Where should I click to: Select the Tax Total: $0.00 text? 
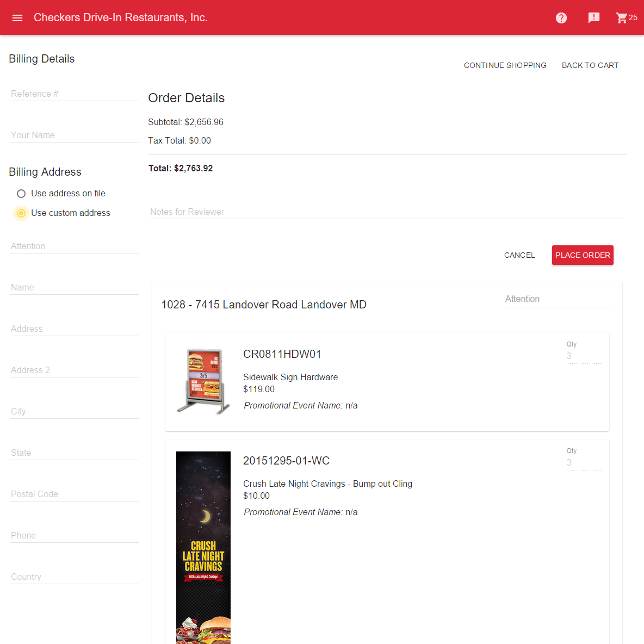coord(179,141)
